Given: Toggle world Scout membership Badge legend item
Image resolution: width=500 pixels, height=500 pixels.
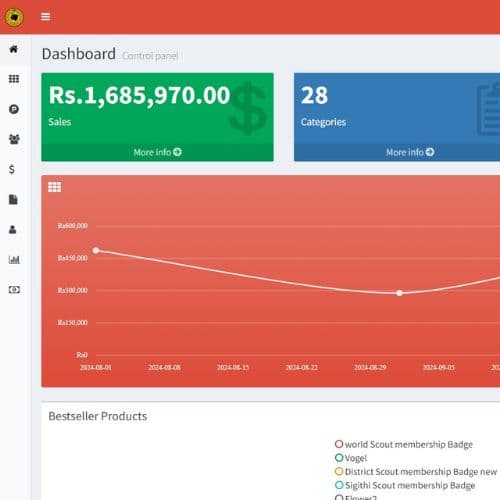Looking at the screenshot, I should coord(404,444).
